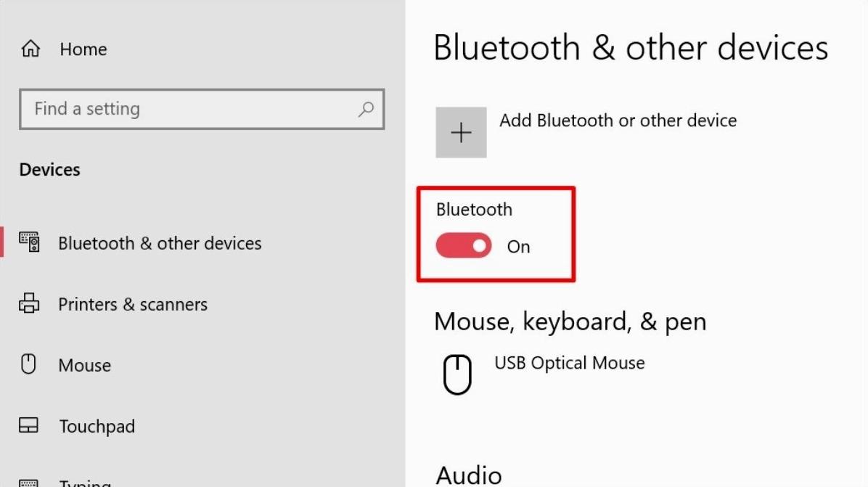Viewport: 868px width, 487px height.
Task: Click the plus icon to add a device
Action: (461, 132)
